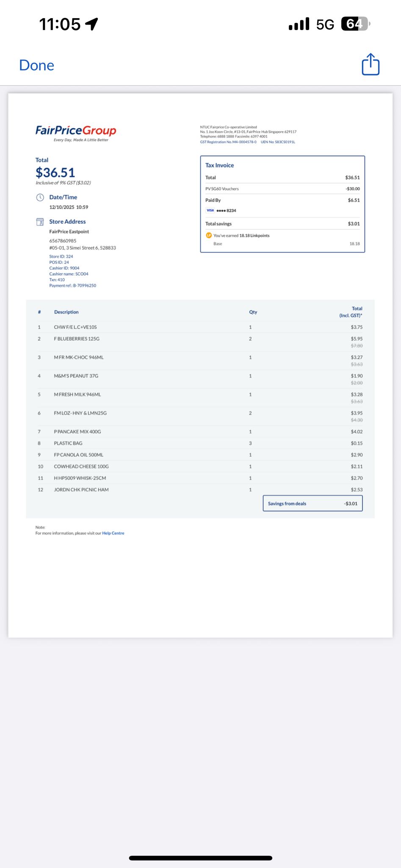Viewport: 401px width, 868px height.
Task: Select the $4.02 pancake mix price
Action: click(357, 431)
